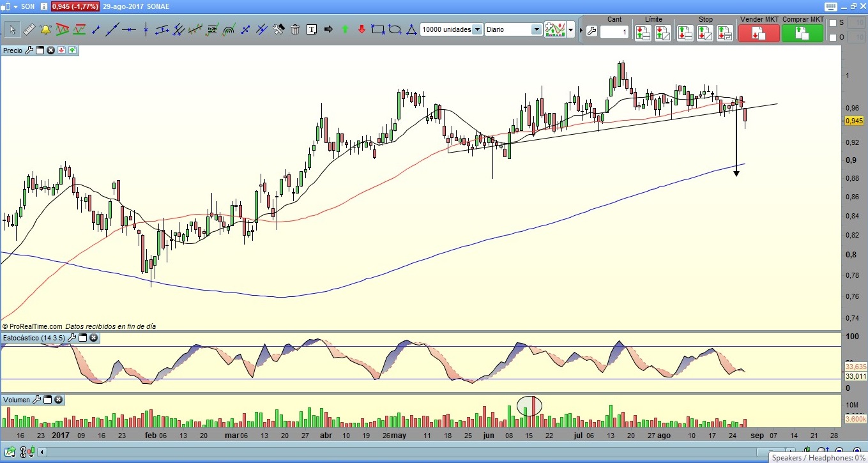Tick the O checkbox
868x463 pixels.
(x=832, y=38)
